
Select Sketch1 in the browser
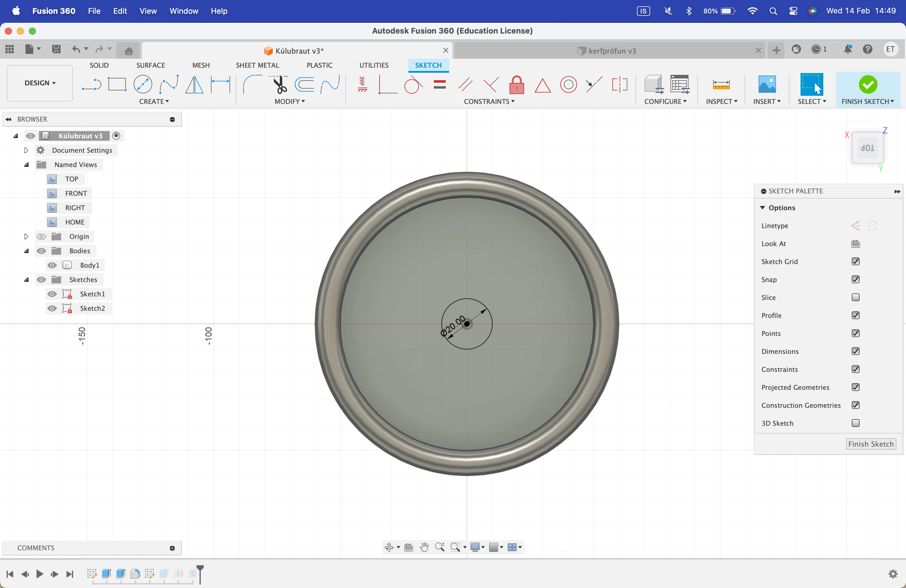point(93,294)
